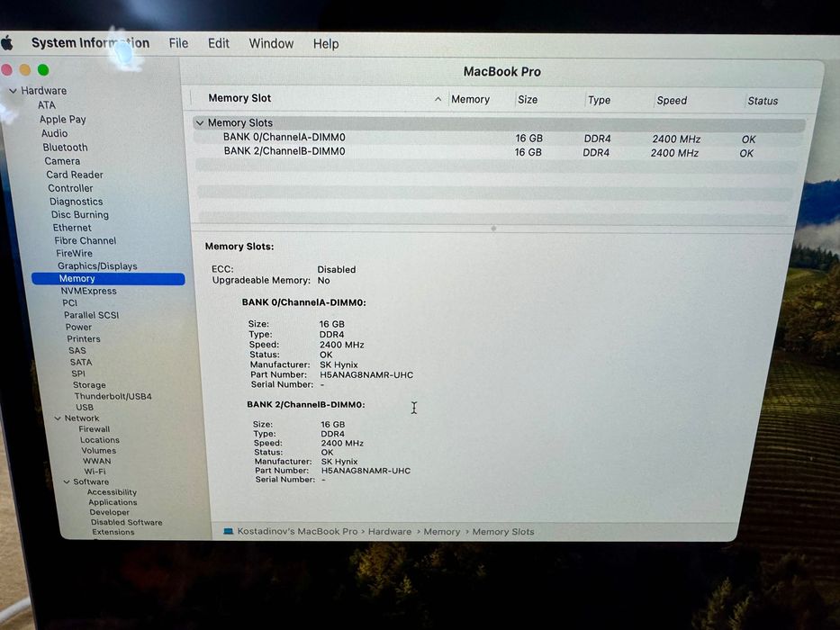Viewport: 840px width, 630px height.
Task: Select WWAN under Network
Action: (97, 461)
